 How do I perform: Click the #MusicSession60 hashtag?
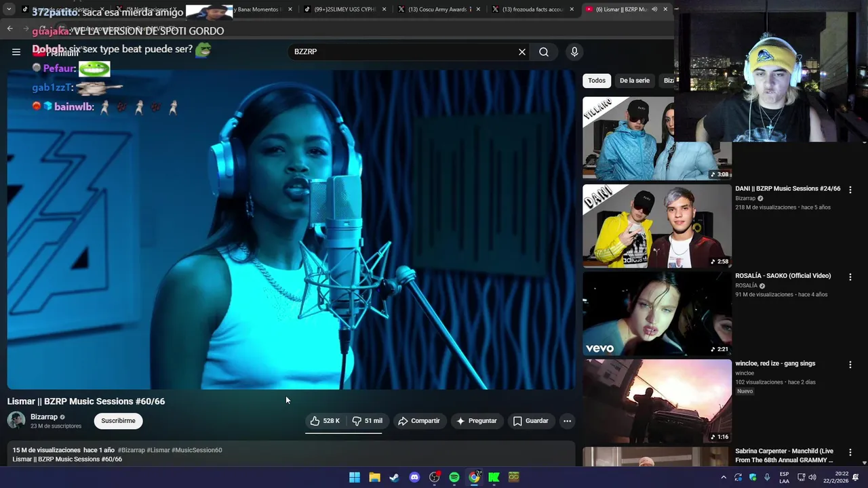(x=197, y=450)
